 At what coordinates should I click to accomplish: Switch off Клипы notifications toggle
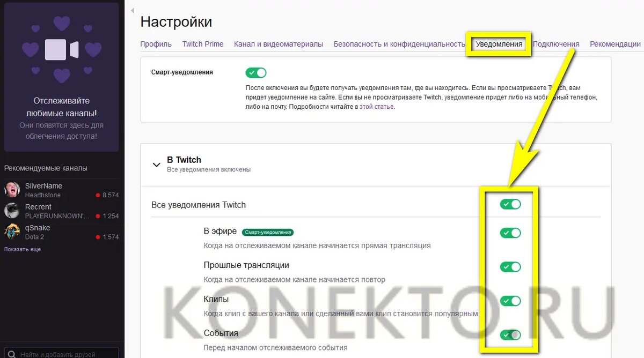pyautogui.click(x=510, y=301)
